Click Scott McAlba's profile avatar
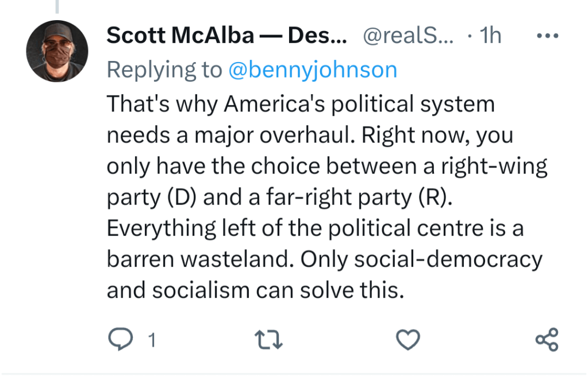The height and width of the screenshot is (380, 588). 57,51
